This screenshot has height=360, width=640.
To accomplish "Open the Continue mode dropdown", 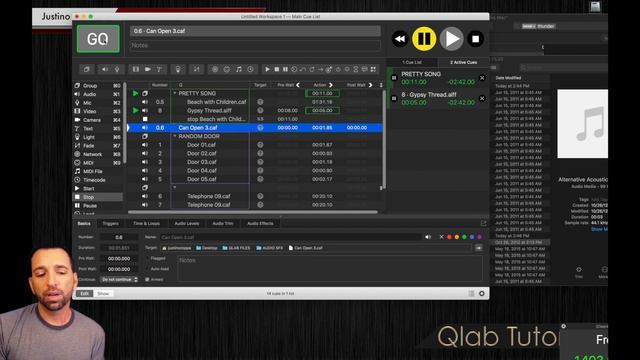I will tap(119, 280).
